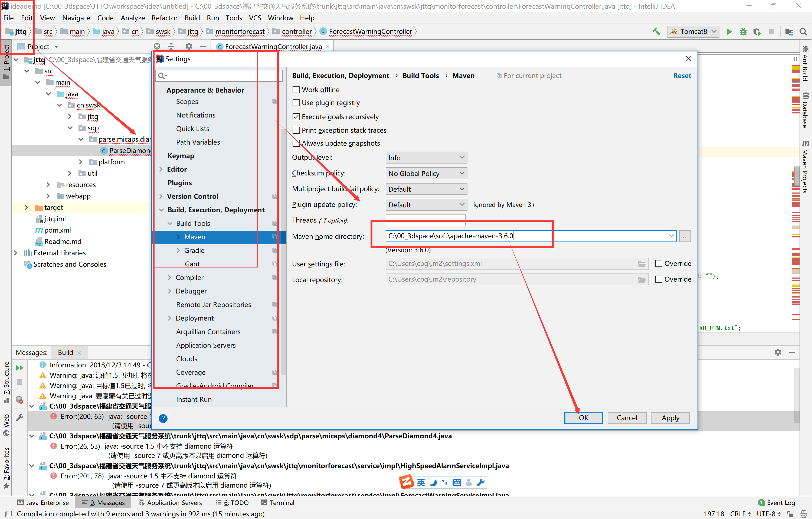The width and height of the screenshot is (812, 519).
Task: Click the Apply button
Action: (670, 418)
